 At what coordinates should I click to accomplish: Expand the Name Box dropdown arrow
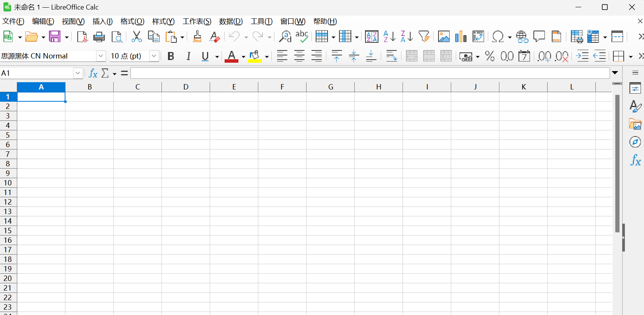pos(78,73)
